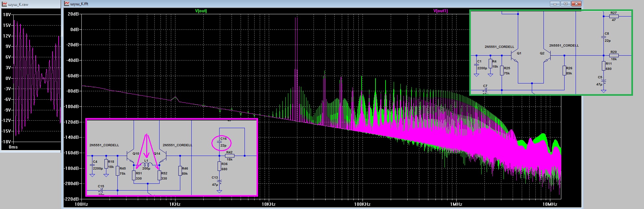644x209 pixels.
Task: Click the 9V label in raw window
Action: pyautogui.click(x=8, y=46)
